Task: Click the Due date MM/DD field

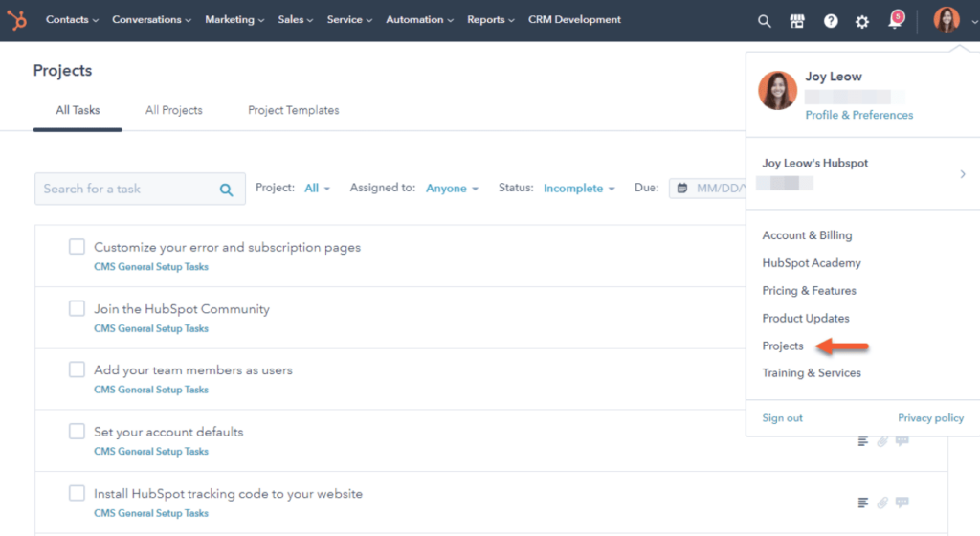Action: [707, 188]
